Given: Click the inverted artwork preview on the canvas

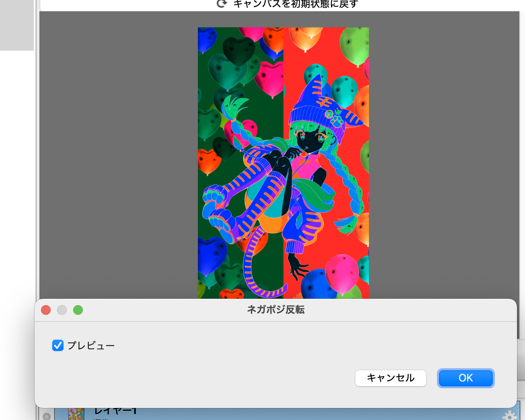Looking at the screenshot, I should click(x=283, y=161).
